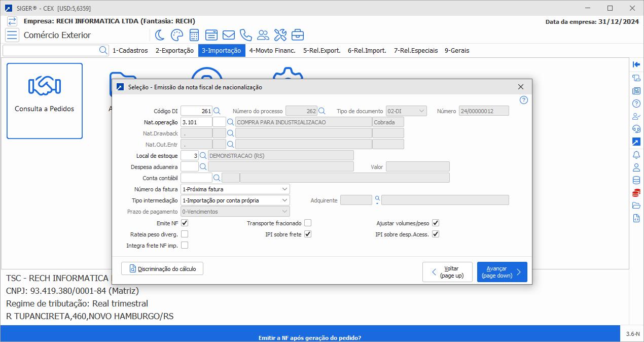Image resolution: width=644 pixels, height=342 pixels.
Task: Click the phone handset icon
Action: [x=246, y=35]
